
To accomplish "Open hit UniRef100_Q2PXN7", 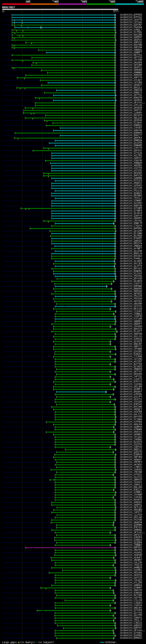I will pos(131,25).
